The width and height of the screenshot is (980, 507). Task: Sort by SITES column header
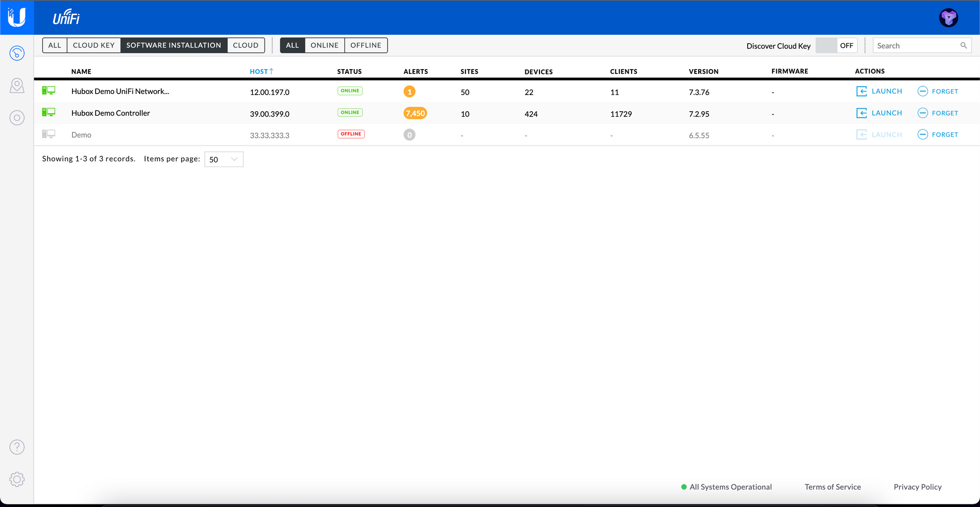(469, 72)
